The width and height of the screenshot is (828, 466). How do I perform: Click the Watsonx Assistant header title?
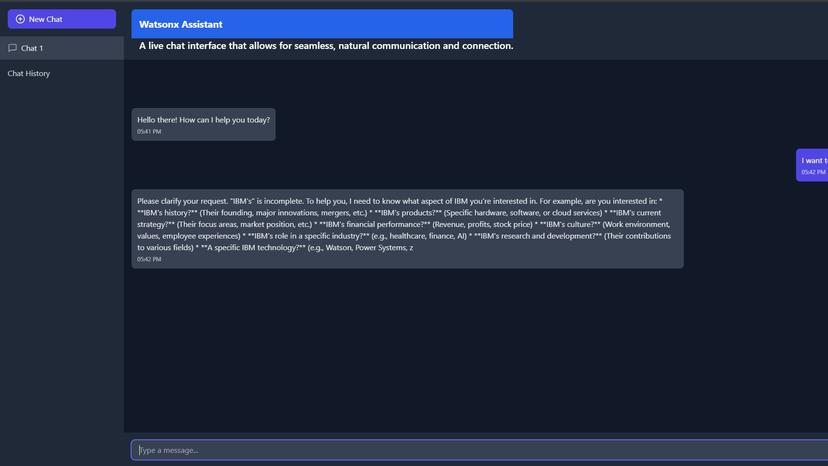[181, 24]
